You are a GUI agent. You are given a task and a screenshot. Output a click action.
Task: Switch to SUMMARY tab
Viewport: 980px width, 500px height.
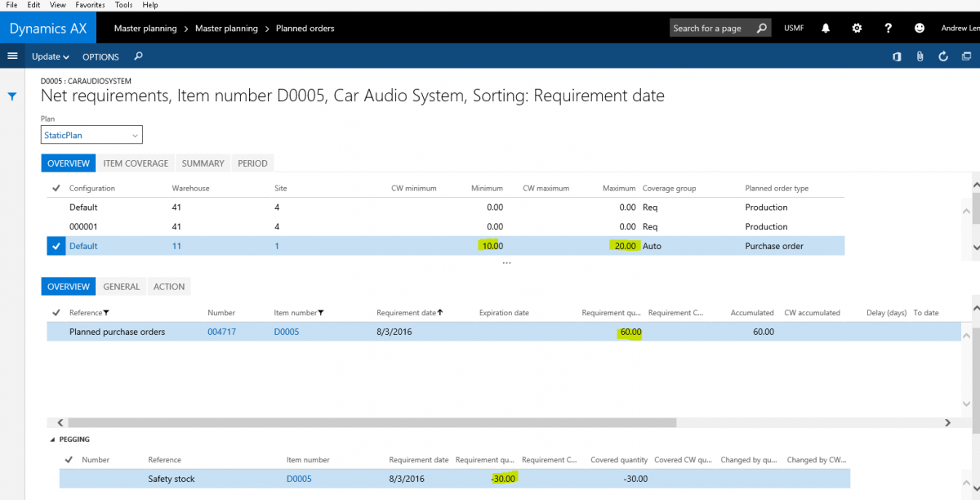[x=203, y=163]
